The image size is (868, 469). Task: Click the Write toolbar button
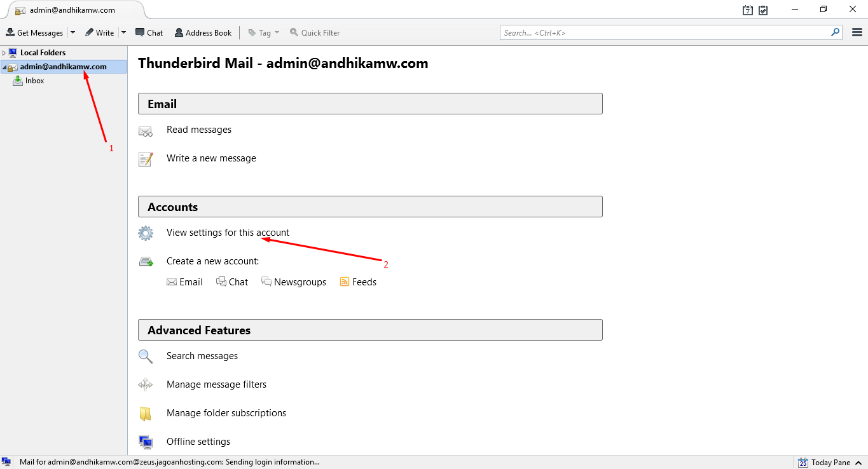100,32
